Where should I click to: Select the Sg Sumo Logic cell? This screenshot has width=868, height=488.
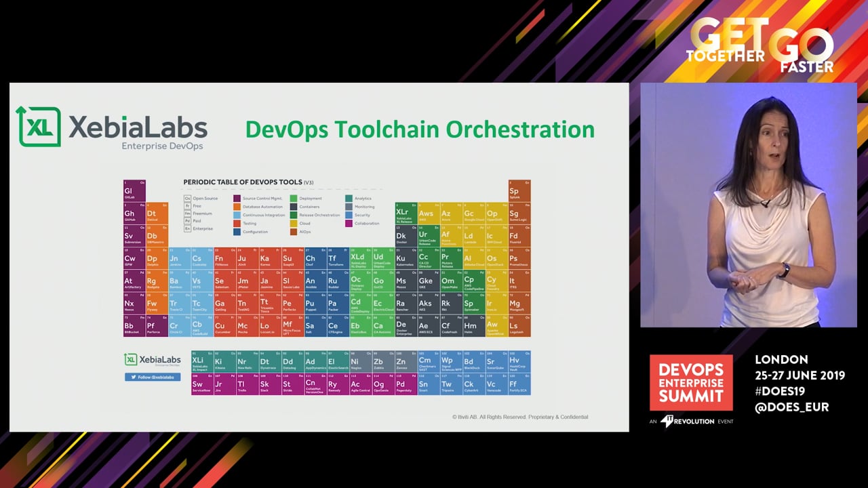click(519, 213)
